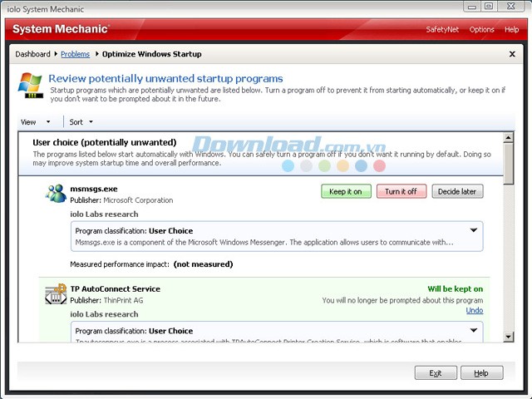
Task: Click the scrollbar up arrow
Action: pyautogui.click(x=508, y=136)
